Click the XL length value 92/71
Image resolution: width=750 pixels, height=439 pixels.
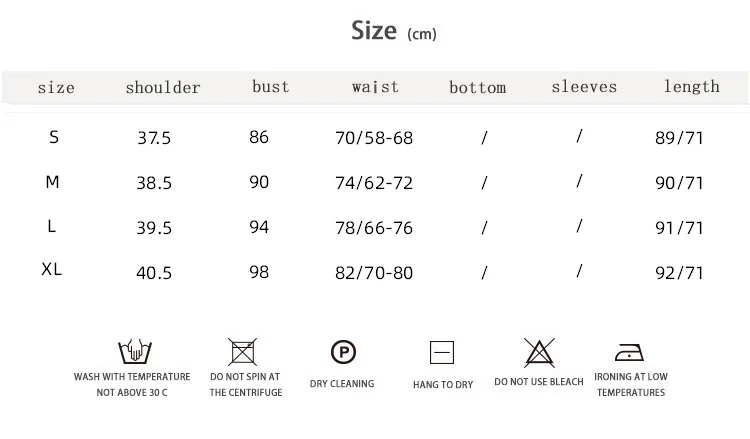pyautogui.click(x=679, y=273)
